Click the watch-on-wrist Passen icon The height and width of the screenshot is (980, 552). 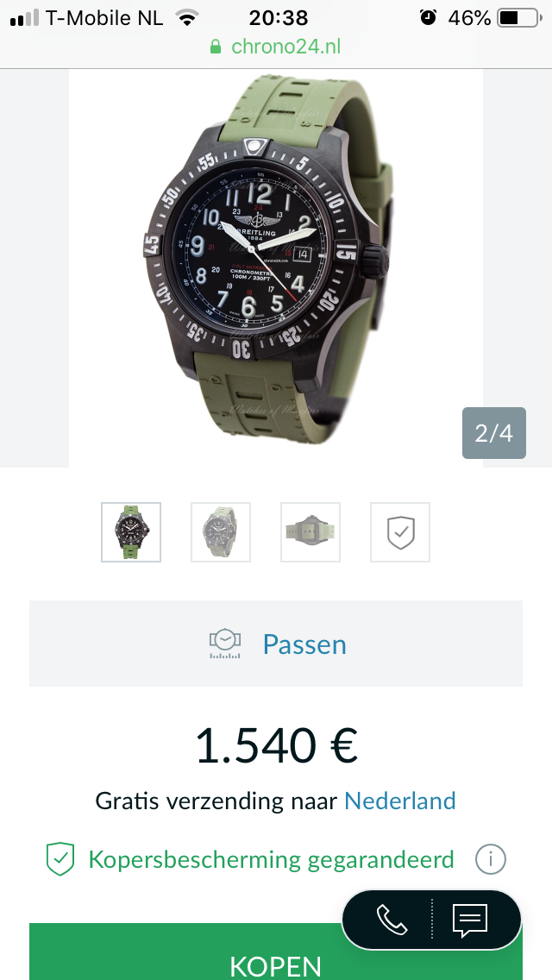225,644
